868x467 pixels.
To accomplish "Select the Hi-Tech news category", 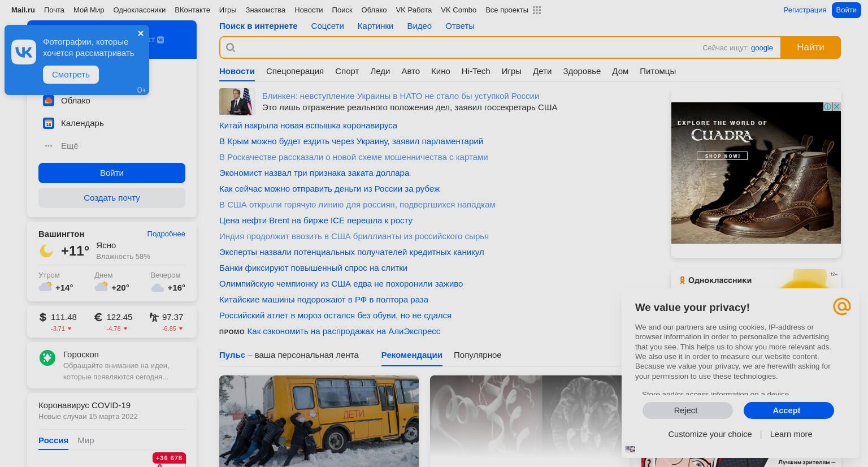I will click(x=476, y=71).
